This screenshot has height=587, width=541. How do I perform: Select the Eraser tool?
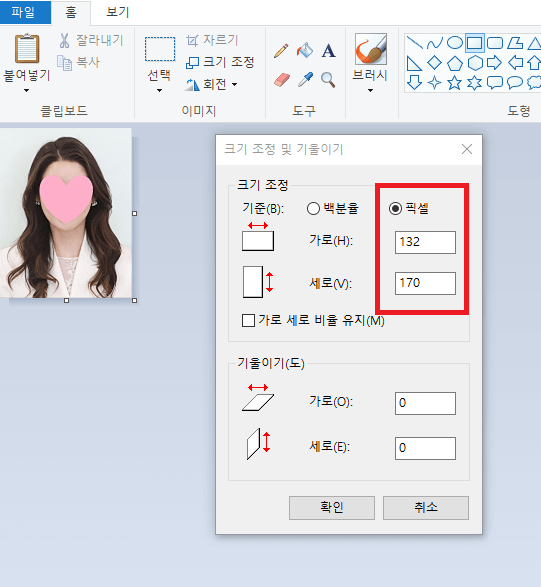coord(282,80)
